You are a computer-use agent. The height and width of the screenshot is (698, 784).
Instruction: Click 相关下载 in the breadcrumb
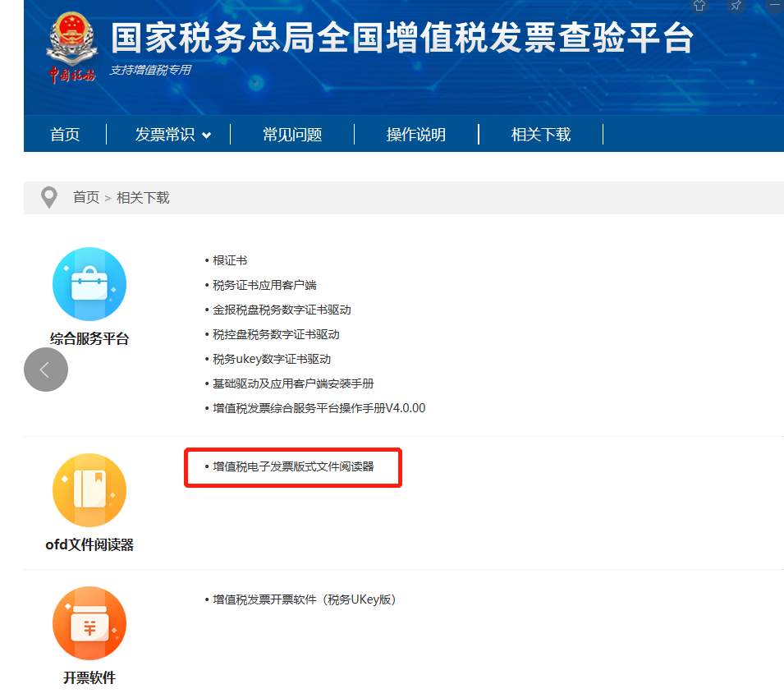(143, 198)
